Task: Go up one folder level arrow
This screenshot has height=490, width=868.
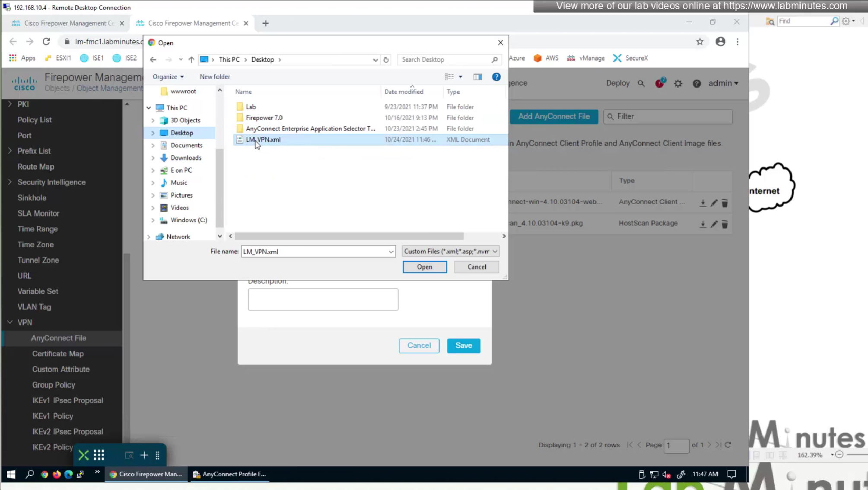Action: pos(191,60)
